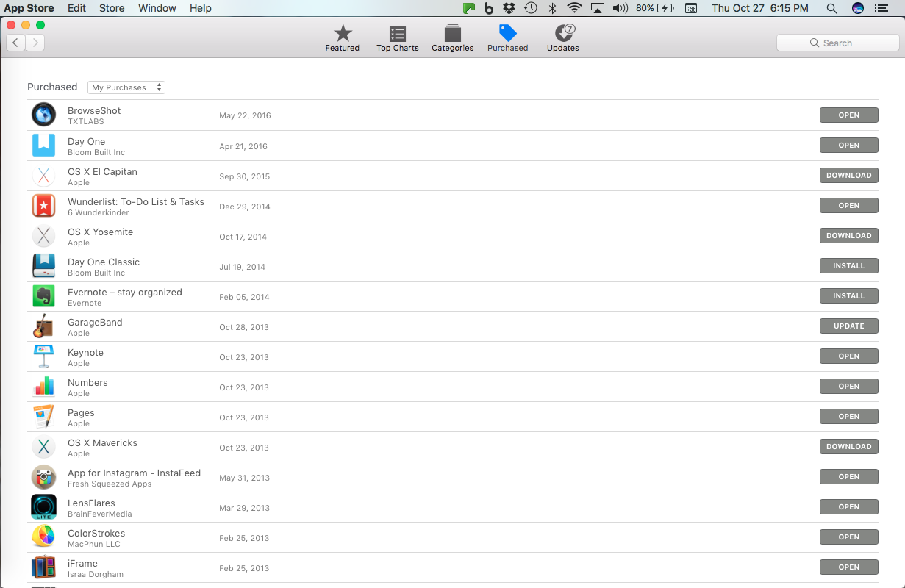This screenshot has height=588, width=905.
Task: Open Pages with its OPEN button
Action: pyautogui.click(x=848, y=416)
